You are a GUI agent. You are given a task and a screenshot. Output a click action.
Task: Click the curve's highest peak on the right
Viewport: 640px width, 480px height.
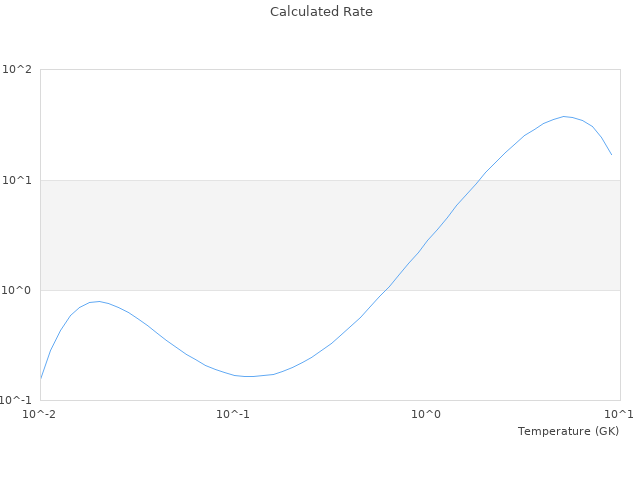tap(565, 117)
